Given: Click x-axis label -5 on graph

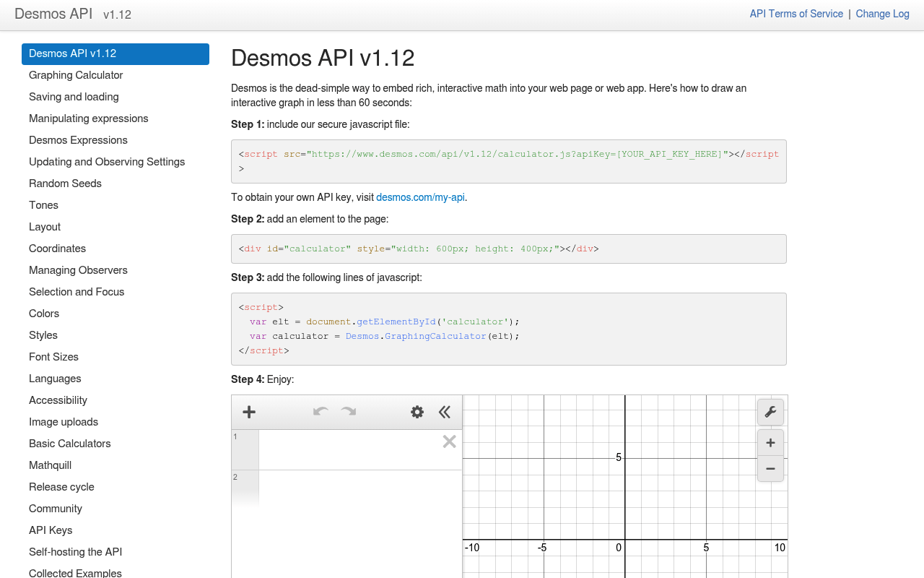Looking at the screenshot, I should point(542,548).
